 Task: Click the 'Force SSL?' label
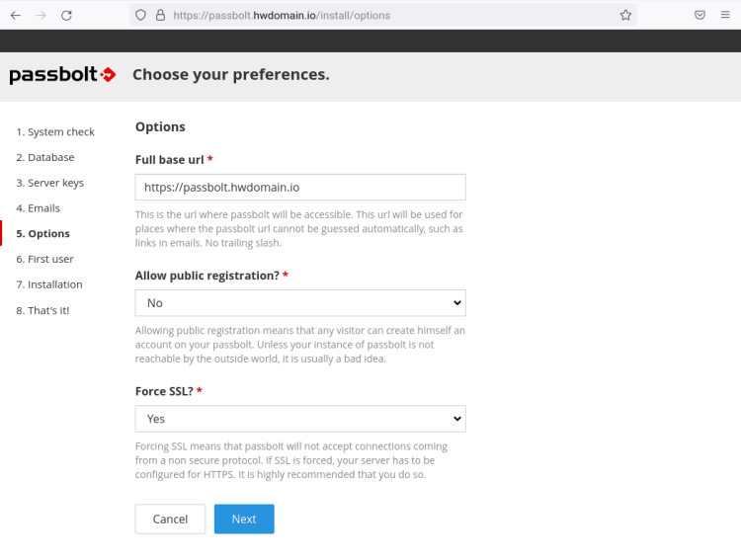[164, 391]
